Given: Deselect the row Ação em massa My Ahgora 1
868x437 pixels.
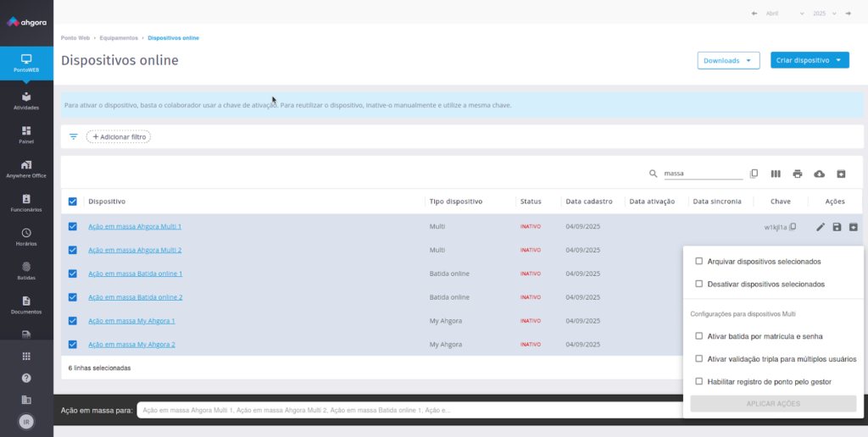Looking at the screenshot, I should (x=72, y=321).
